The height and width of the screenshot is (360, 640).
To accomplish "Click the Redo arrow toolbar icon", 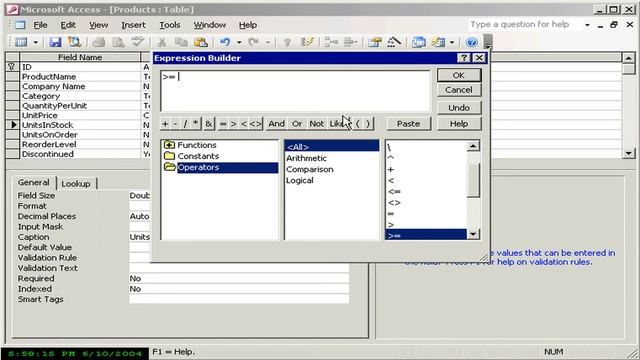I will [253, 42].
